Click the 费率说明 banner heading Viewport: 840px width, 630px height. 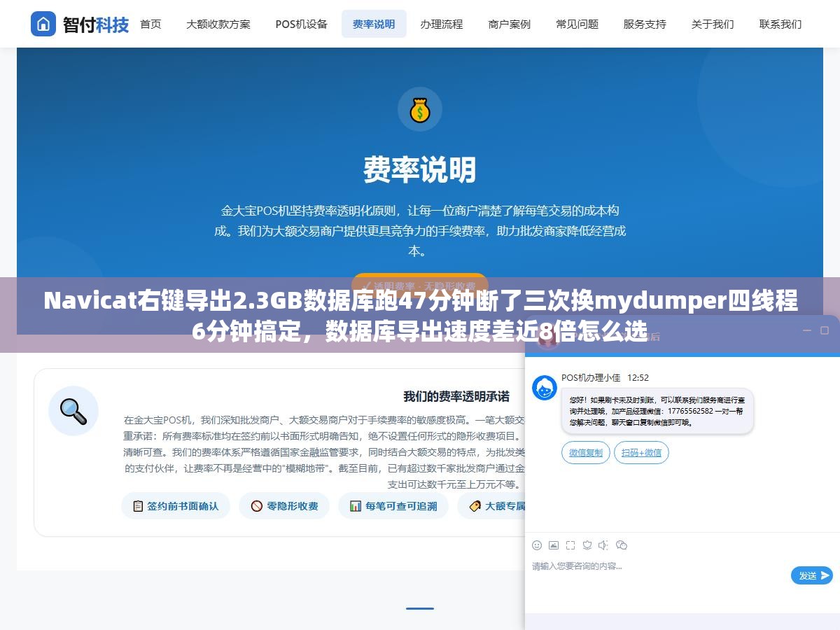419,169
